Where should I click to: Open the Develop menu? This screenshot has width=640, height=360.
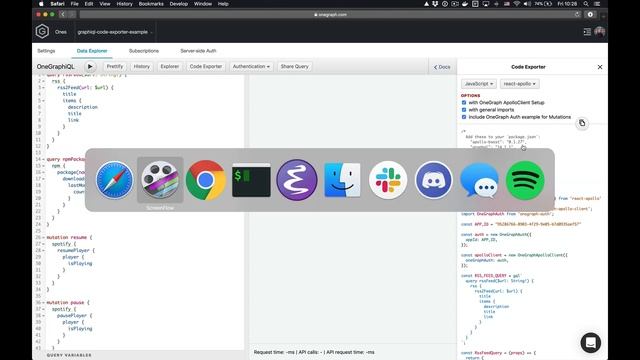tap(178, 4)
